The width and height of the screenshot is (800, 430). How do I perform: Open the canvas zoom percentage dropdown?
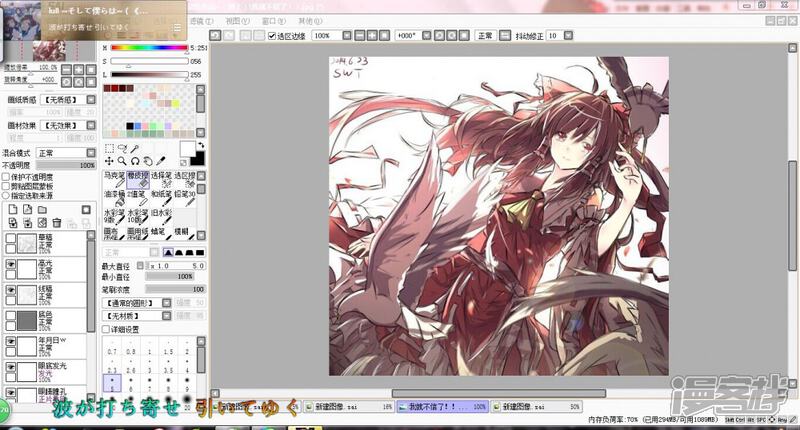pos(347,35)
